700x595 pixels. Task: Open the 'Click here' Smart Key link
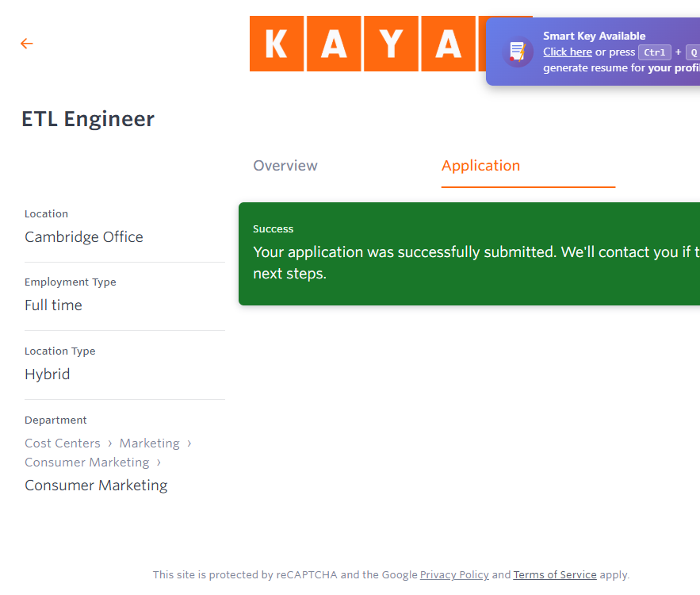pyautogui.click(x=567, y=52)
